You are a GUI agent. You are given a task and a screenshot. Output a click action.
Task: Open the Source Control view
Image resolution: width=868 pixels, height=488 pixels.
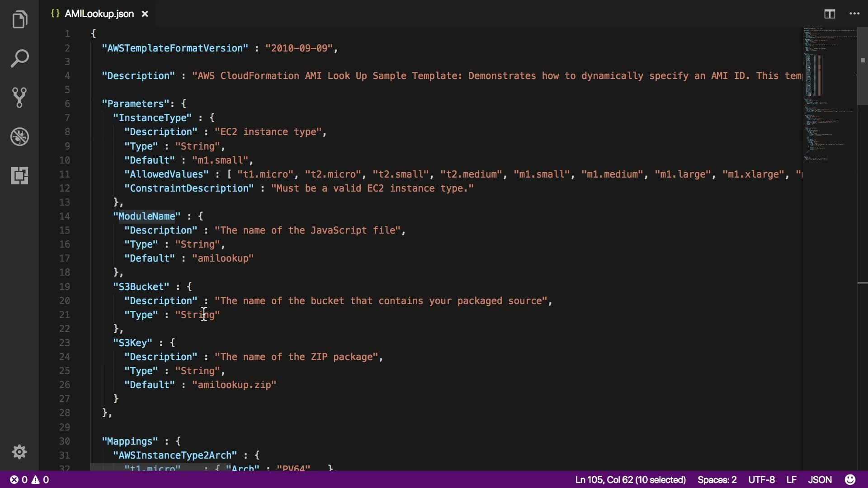pos(19,97)
